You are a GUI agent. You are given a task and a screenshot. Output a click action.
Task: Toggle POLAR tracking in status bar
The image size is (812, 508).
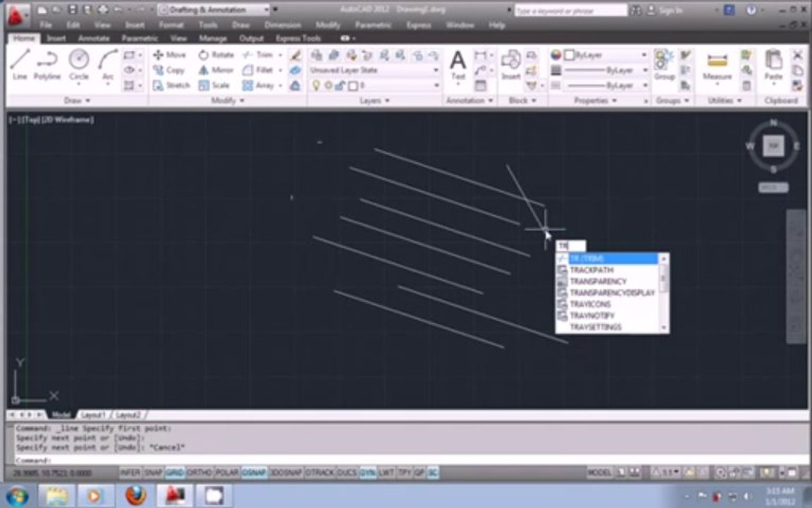click(227, 473)
